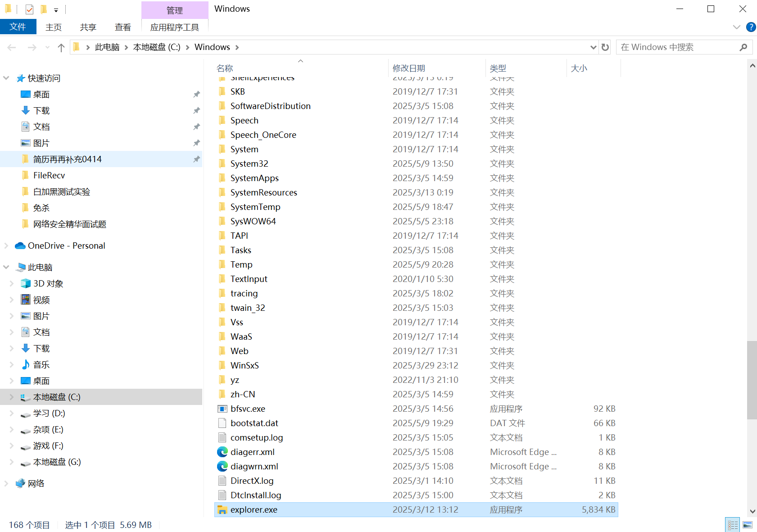Open recent locations dropdown arrow
This screenshot has width=757, height=532.
[47, 47]
